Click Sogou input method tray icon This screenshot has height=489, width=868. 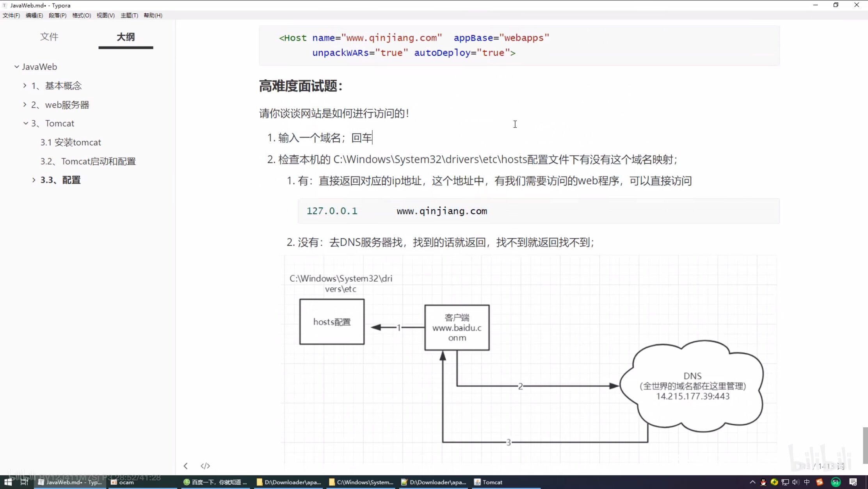[x=820, y=482]
